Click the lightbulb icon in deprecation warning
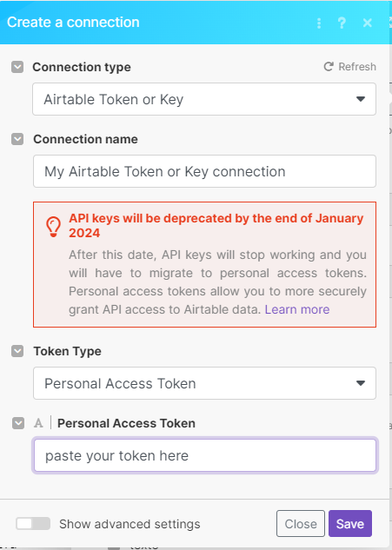This screenshot has width=392, height=550. 53,227
